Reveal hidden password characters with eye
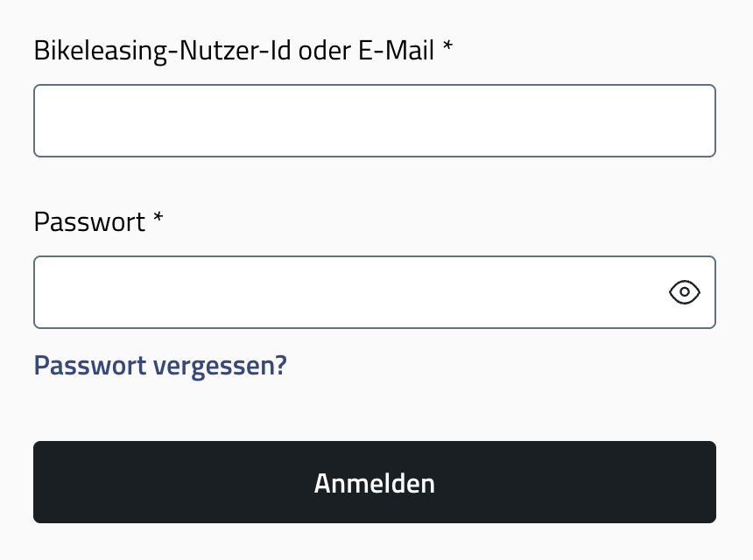The image size is (753, 560). pos(685,292)
